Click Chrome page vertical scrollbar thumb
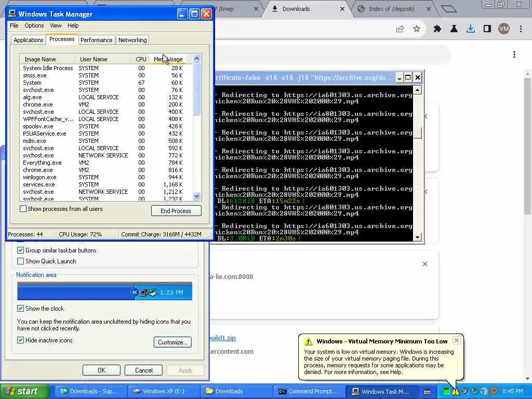The width and height of the screenshot is (532, 399). pyautogui.click(x=527, y=146)
